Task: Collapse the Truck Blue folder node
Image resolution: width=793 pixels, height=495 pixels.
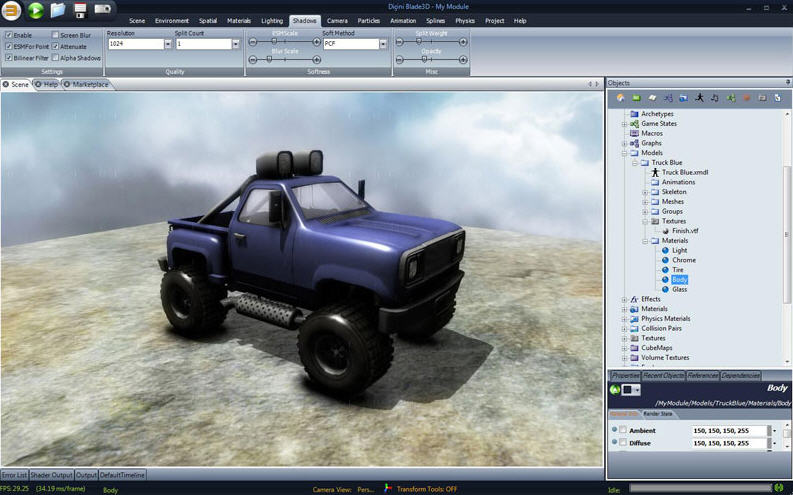Action: [x=635, y=163]
